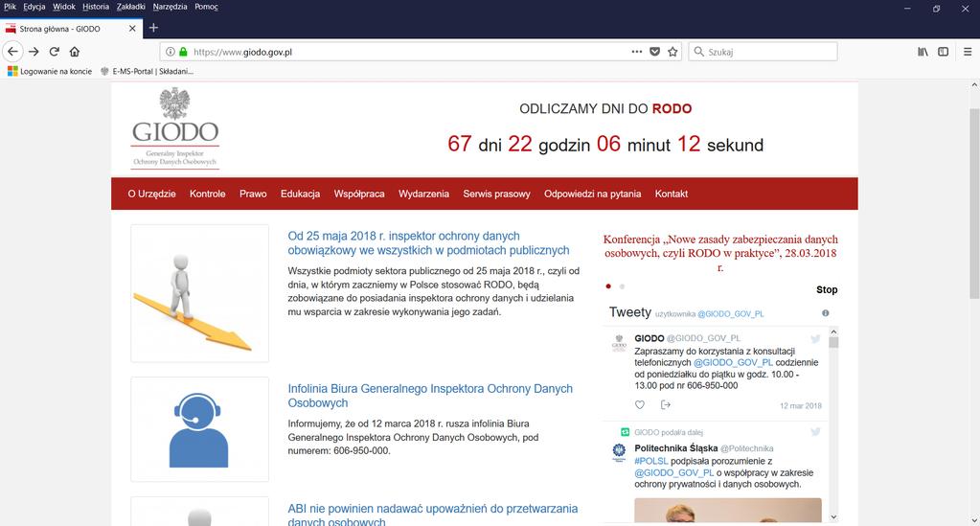Reload the current page

click(x=55, y=52)
